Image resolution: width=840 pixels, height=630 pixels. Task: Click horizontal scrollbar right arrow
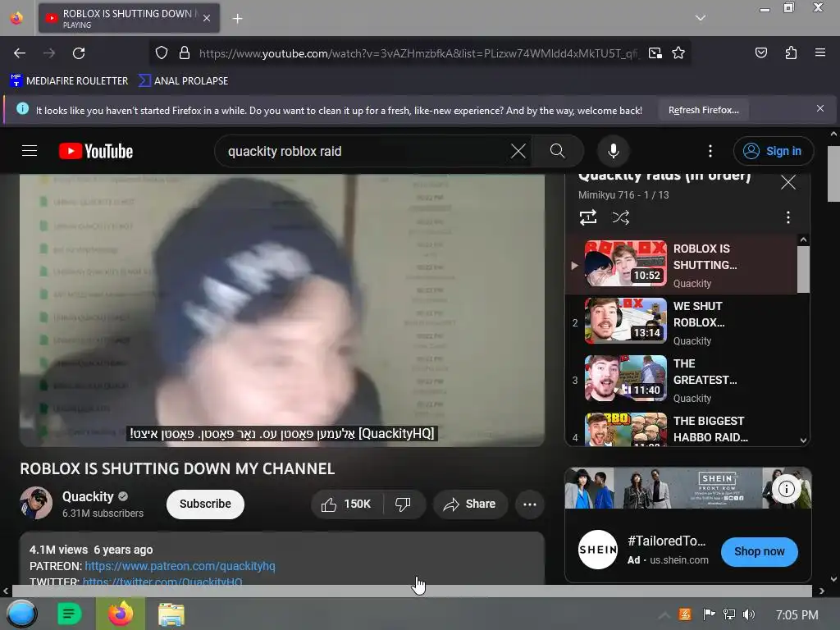coord(821,591)
